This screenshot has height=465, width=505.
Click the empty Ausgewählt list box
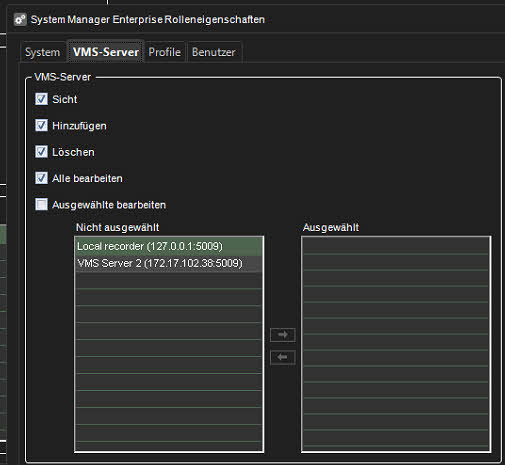(396, 344)
